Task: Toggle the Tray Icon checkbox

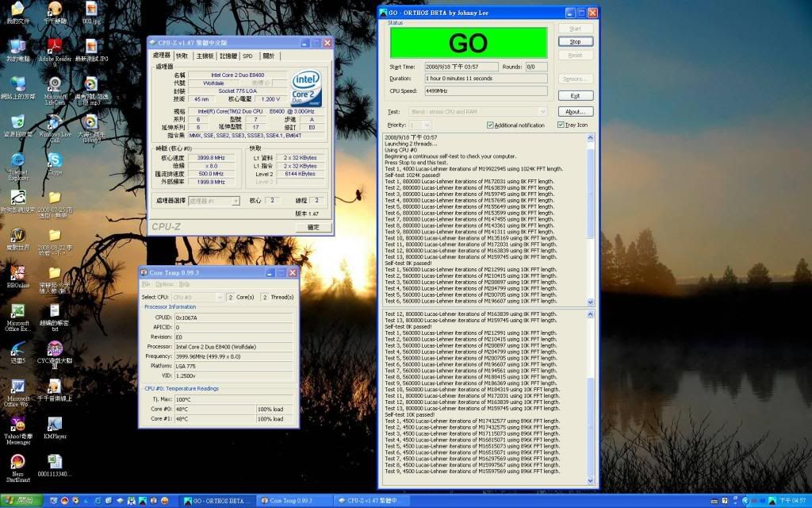Action: click(560, 125)
